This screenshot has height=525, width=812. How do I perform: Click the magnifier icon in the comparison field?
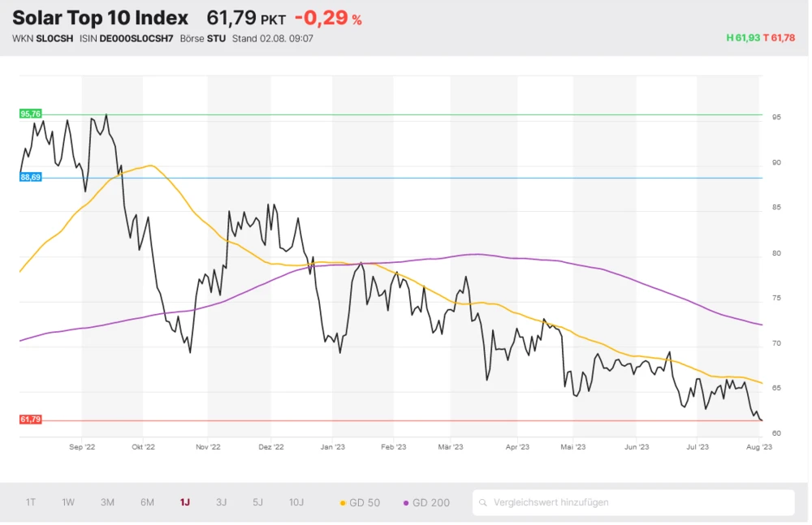(x=483, y=502)
